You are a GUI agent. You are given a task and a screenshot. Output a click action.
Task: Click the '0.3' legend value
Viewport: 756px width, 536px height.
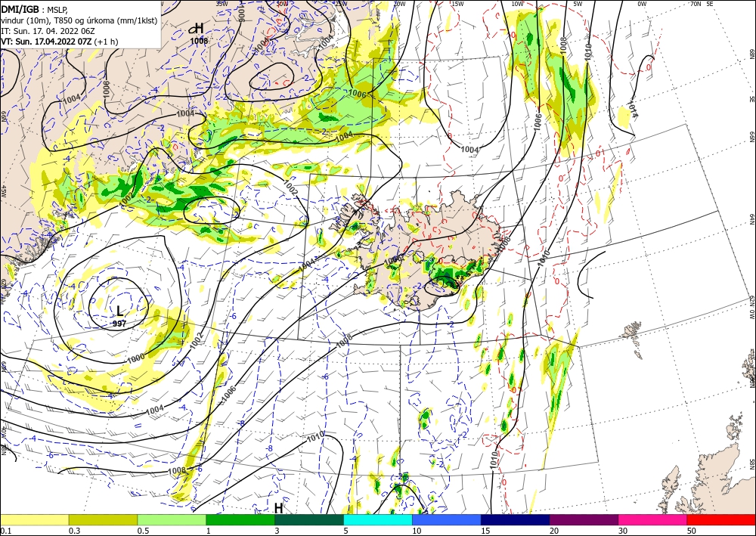pyautogui.click(x=74, y=531)
